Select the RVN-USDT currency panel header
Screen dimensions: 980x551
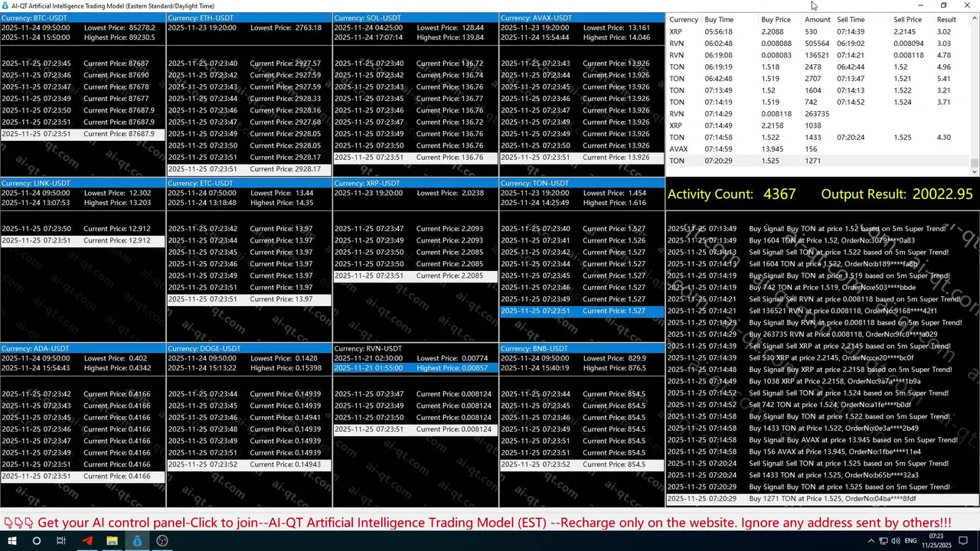[416, 348]
